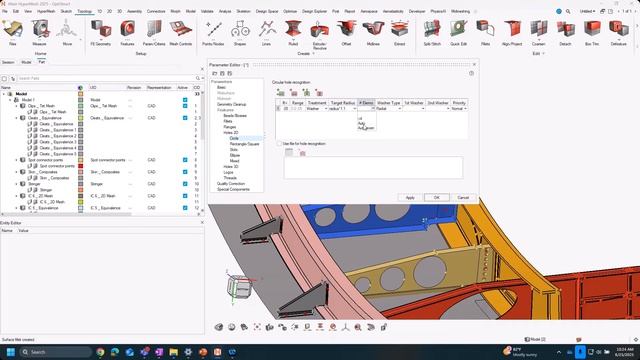Toggle Active checkbox for Clips_Tet Mesh part
Screen dimensions: 640x360
185,106
